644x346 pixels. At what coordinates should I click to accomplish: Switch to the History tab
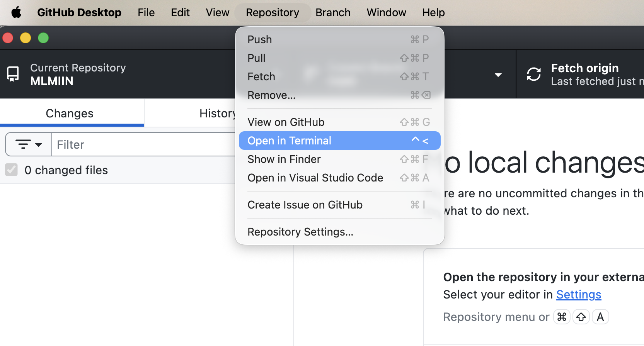[216, 113]
